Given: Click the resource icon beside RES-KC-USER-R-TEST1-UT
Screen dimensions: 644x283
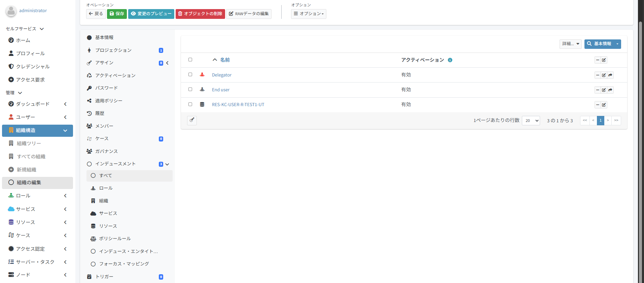Looking at the screenshot, I should click(x=202, y=104).
